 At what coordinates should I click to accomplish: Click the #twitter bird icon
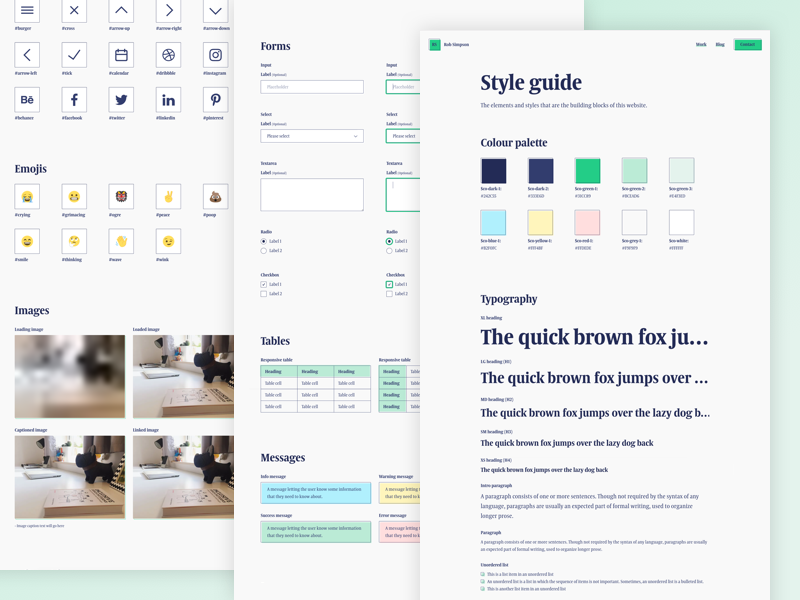click(x=121, y=100)
